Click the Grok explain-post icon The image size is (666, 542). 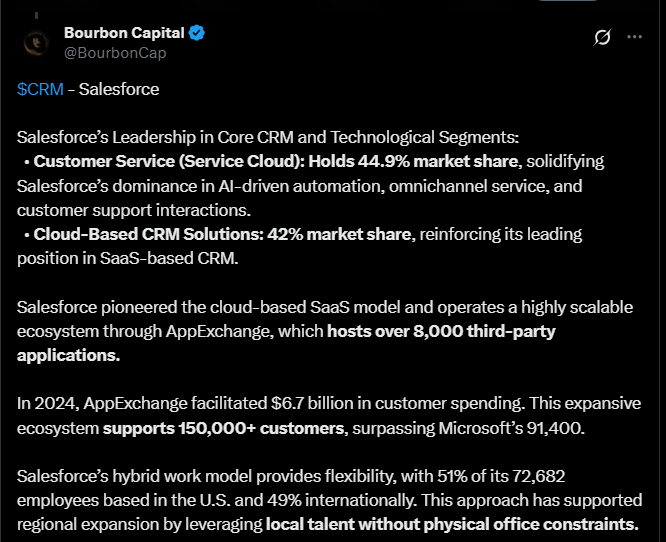[x=602, y=37]
